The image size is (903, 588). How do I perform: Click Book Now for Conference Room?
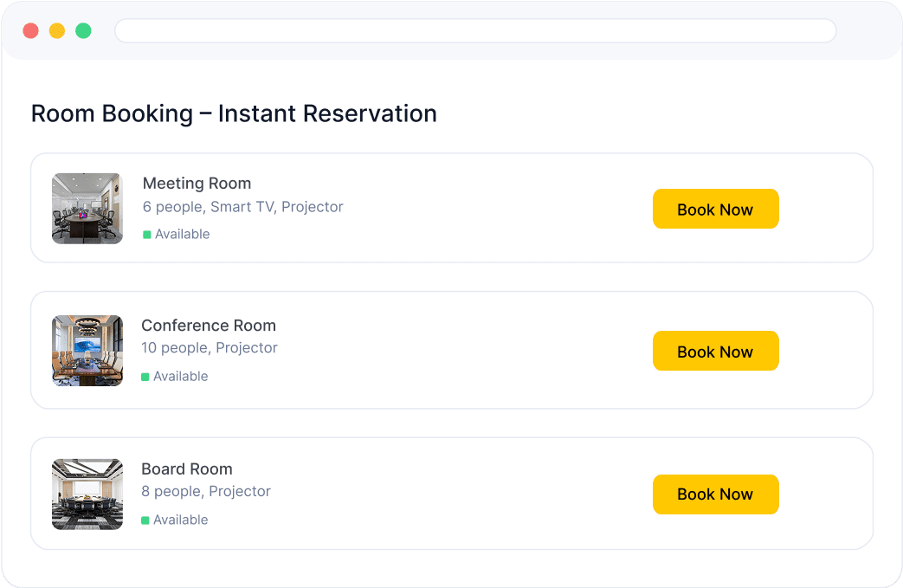click(x=715, y=351)
